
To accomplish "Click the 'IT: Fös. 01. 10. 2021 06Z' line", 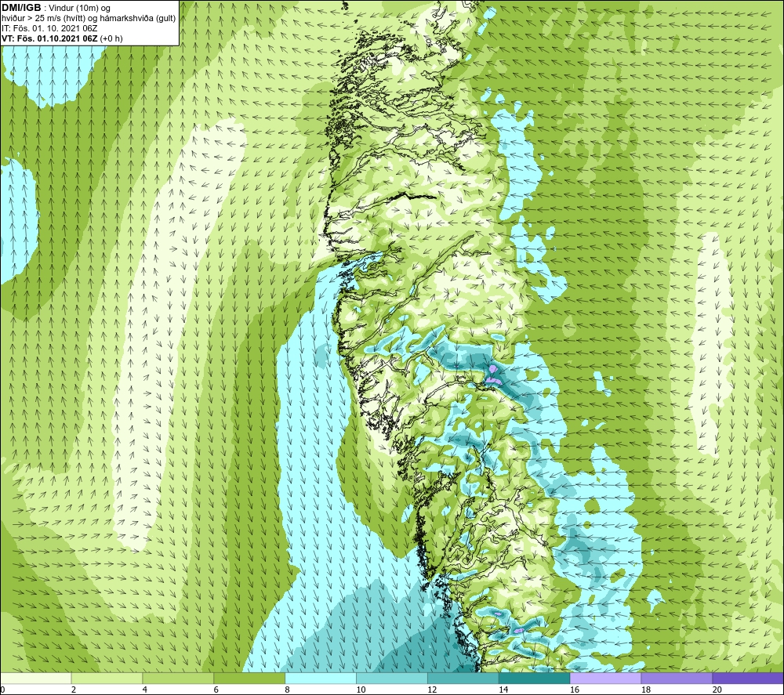I will pyautogui.click(x=49, y=28).
